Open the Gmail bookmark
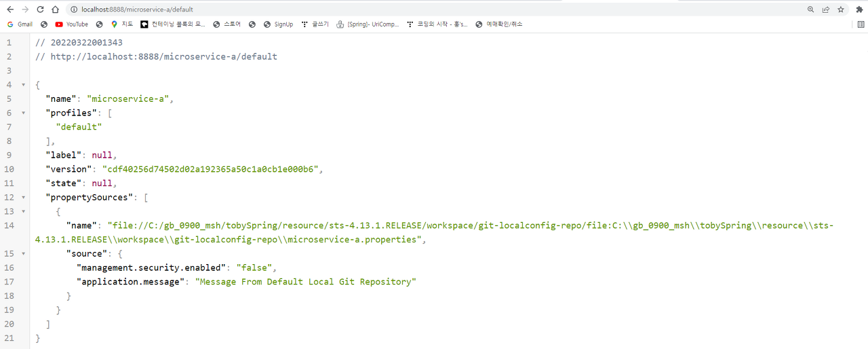868x349 pixels. click(20, 24)
